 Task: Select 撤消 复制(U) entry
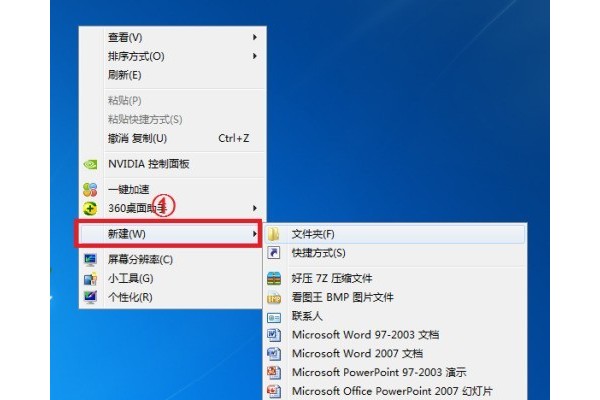tap(173, 138)
